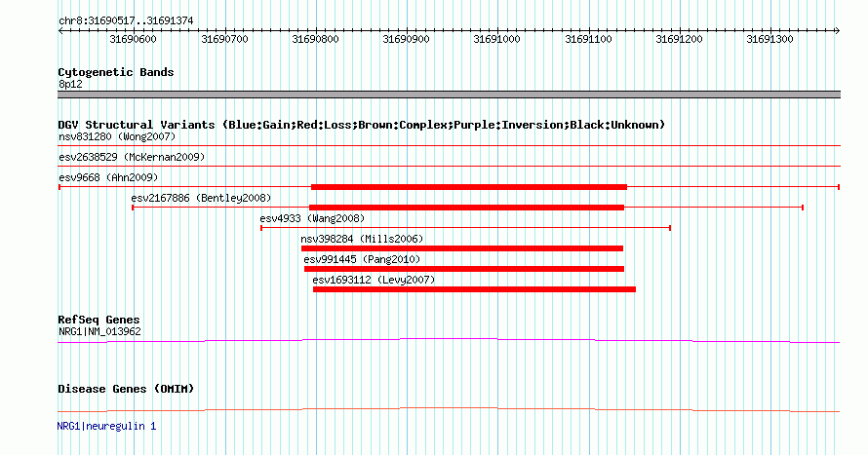Select the esv2638529 (McKernan2009) variant label
Viewport: 868px width, 455px height.
[132, 157]
